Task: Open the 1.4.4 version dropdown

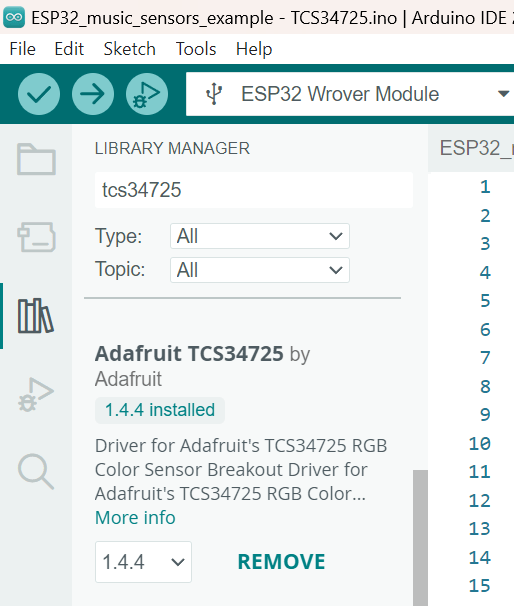Action: (x=143, y=562)
